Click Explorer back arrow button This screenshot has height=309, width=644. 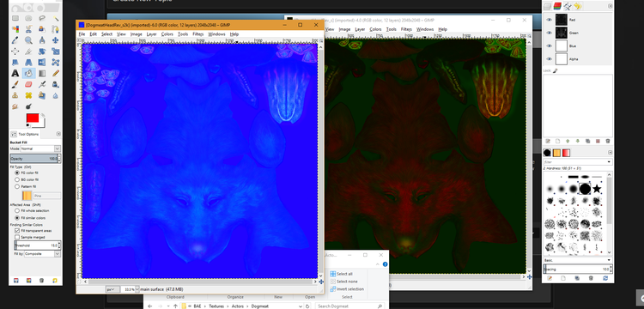pos(150,306)
